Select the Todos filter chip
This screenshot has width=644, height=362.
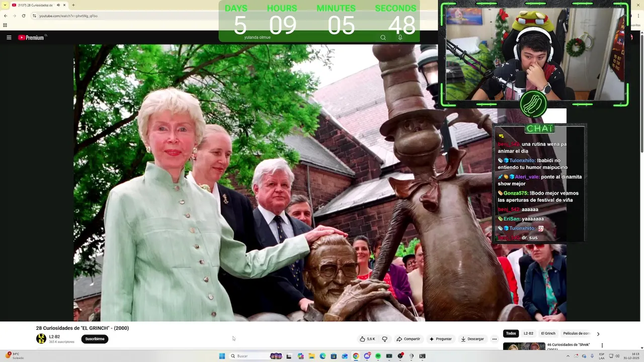tap(511, 333)
